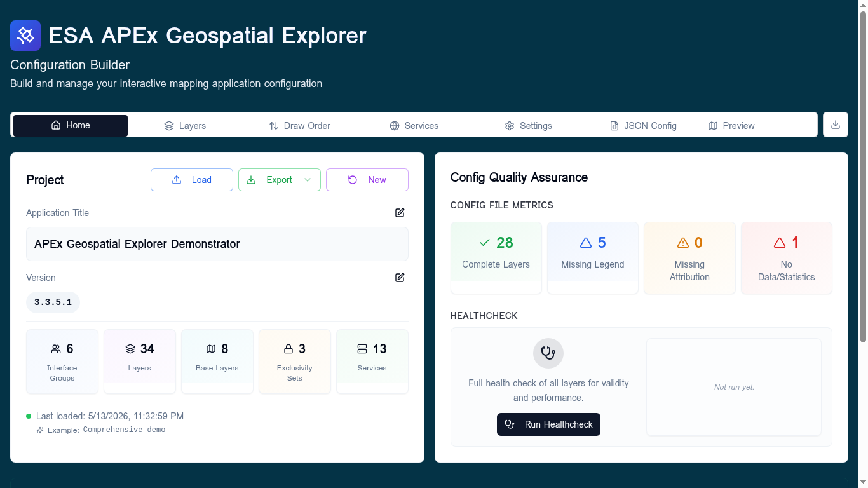This screenshot has width=868, height=488.
Task: Click the Services server icon in the stats card
Action: 362,349
